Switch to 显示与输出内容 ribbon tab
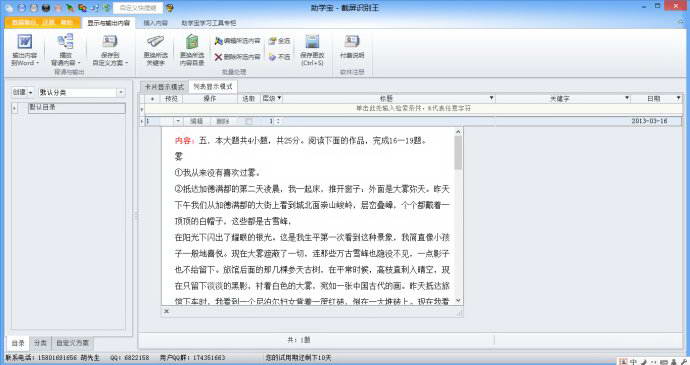The height and width of the screenshot is (365, 690). (108, 22)
